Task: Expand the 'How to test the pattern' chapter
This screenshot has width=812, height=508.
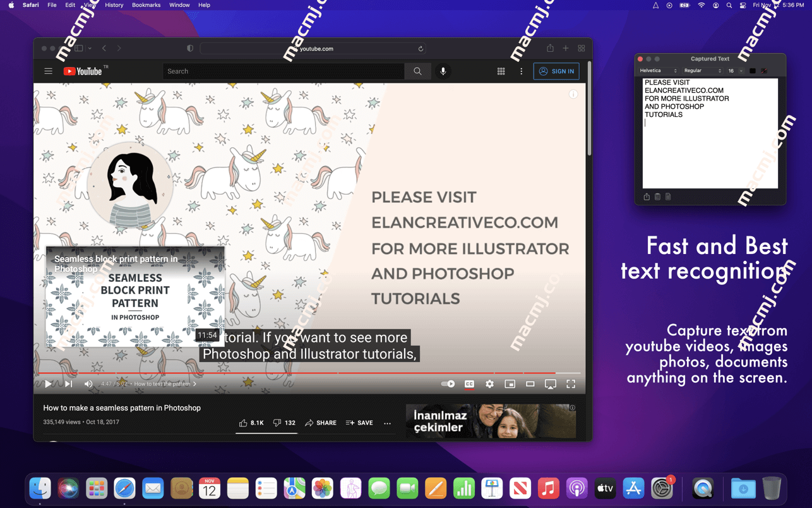Action: coord(165,384)
